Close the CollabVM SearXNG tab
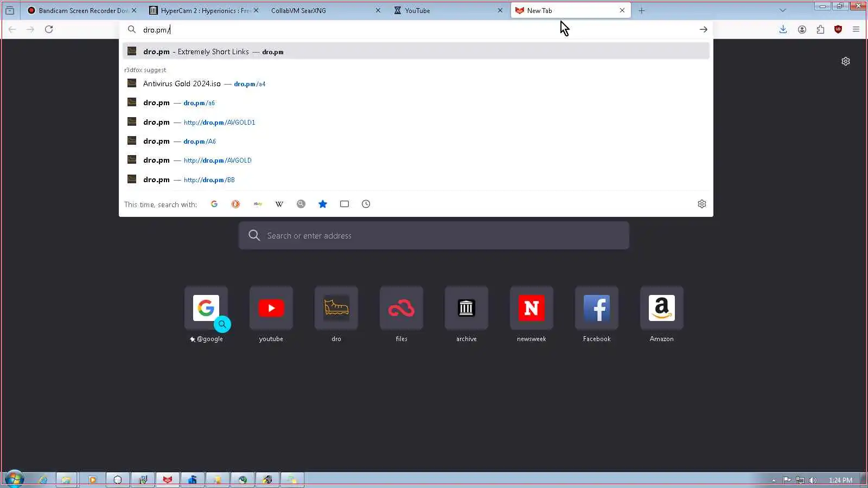Screen dimensions: 868x488 378,10
